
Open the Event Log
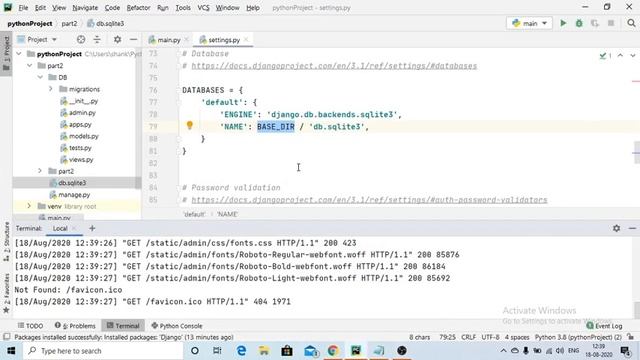604,326
